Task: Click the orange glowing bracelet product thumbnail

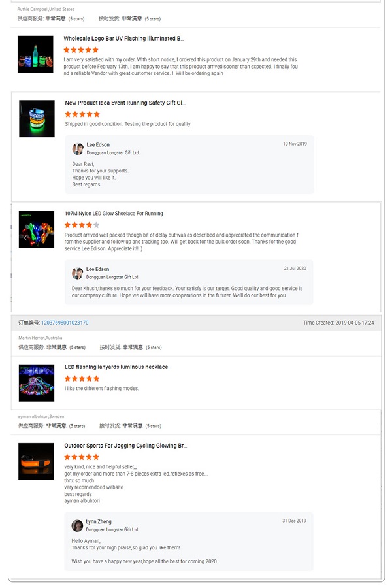Action: 36,461
